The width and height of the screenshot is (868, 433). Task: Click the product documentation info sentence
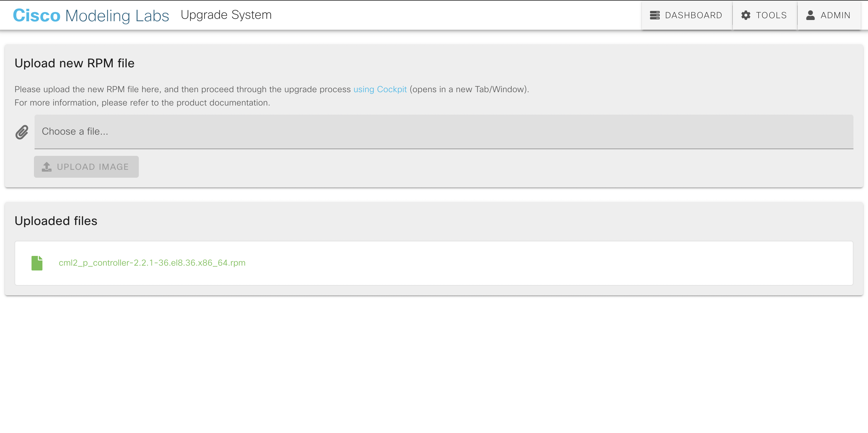pos(142,102)
